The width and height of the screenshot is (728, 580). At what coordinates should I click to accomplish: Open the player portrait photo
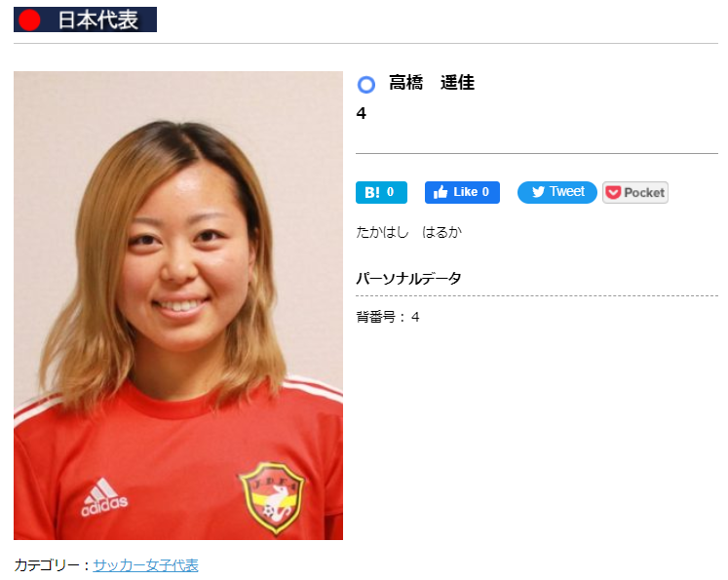point(178,305)
